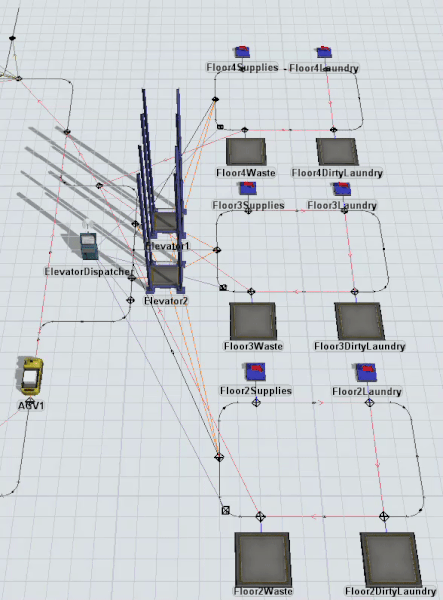Image resolution: width=443 pixels, height=600 pixels.
Task: Click the Floor3DirtyLaundry queue pad
Action: [x=360, y=321]
